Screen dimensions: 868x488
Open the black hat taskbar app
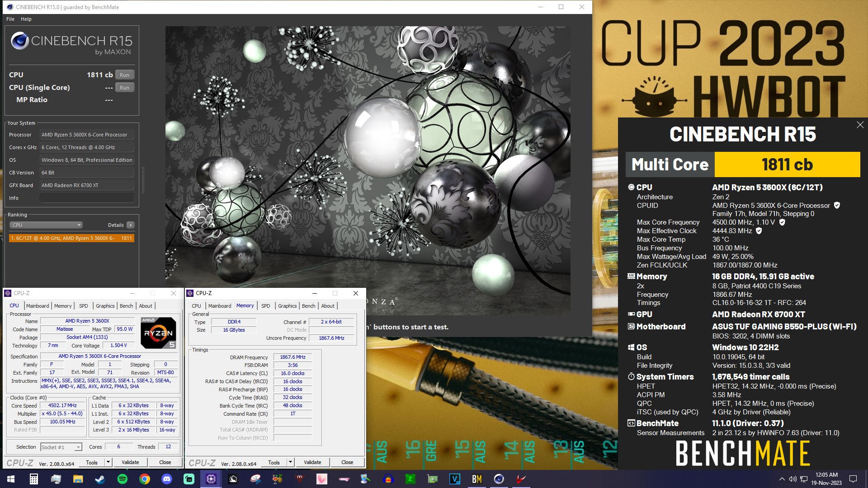pyautogui.click(x=233, y=479)
